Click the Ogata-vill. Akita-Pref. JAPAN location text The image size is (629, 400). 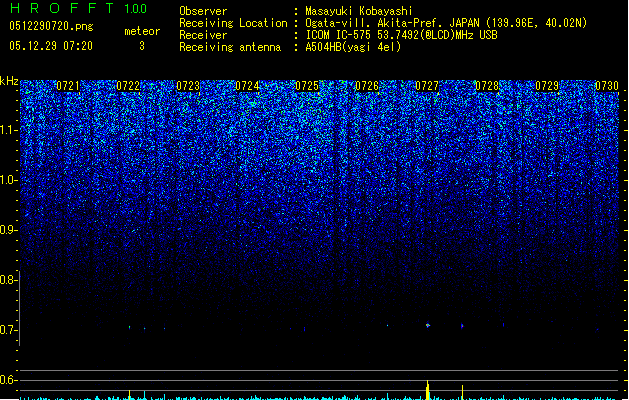tap(446, 23)
